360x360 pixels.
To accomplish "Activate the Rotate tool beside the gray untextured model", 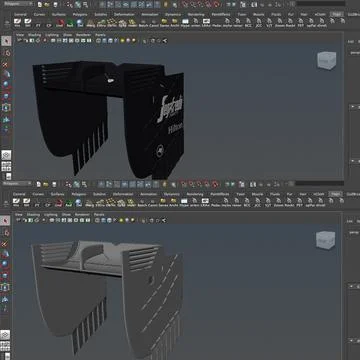I will point(6,264).
